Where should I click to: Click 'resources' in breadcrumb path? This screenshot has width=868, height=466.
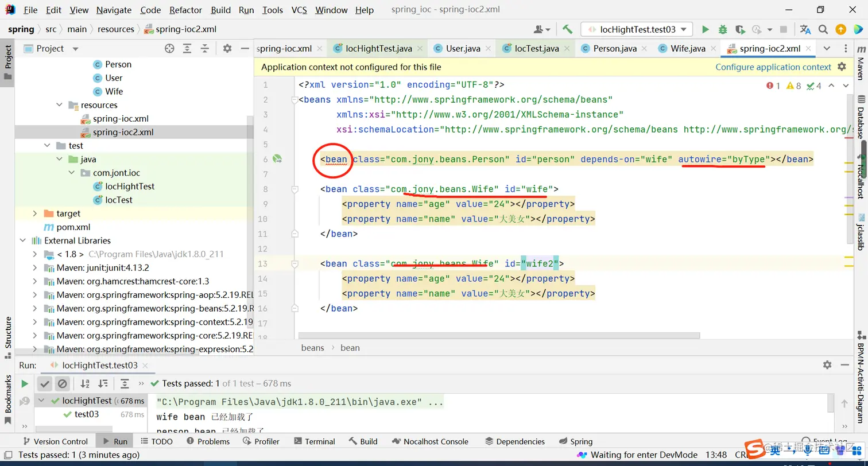click(116, 29)
